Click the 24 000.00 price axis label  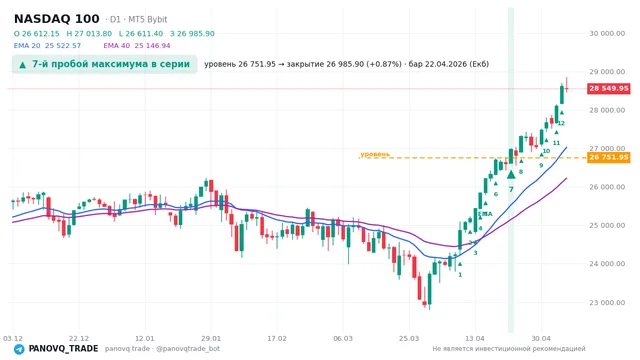[607, 264]
